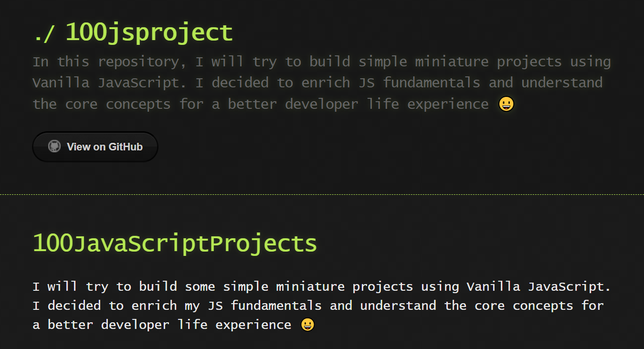
Task: Select the 100JavaScriptProjects heading
Action: pos(175,243)
